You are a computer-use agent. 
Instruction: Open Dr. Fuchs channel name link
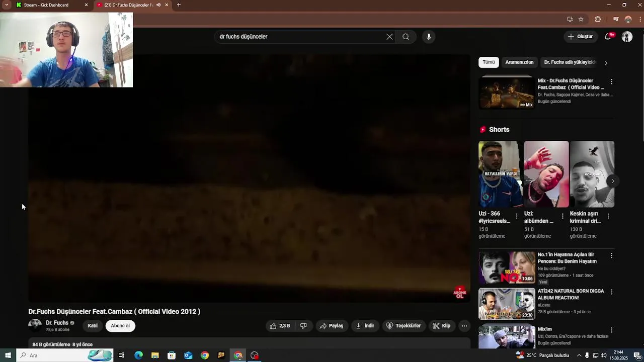pyautogui.click(x=57, y=323)
